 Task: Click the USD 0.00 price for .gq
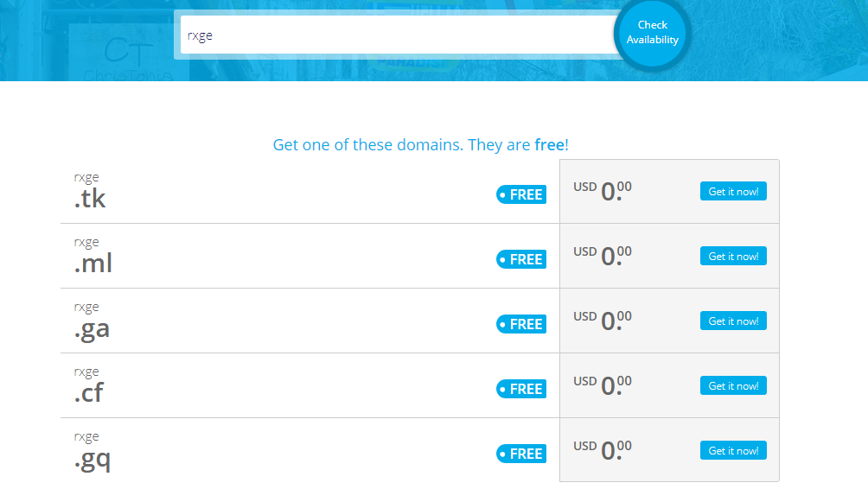603,450
